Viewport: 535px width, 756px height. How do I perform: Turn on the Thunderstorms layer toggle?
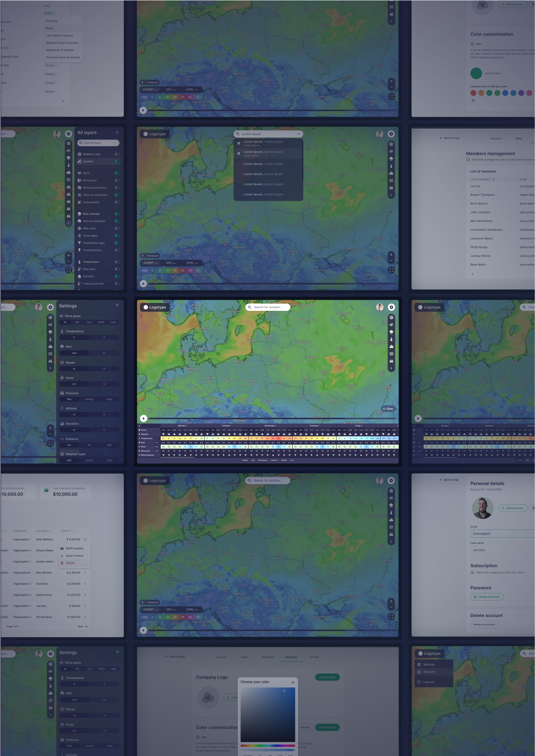(117, 250)
